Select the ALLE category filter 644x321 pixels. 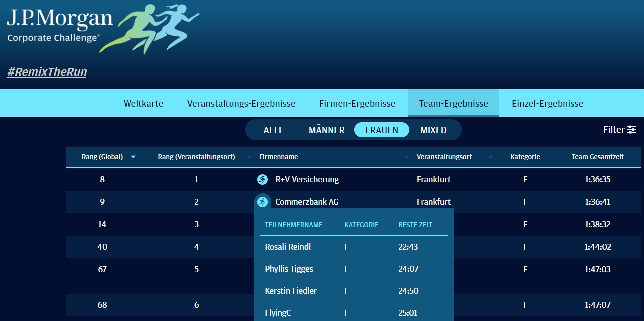point(274,130)
